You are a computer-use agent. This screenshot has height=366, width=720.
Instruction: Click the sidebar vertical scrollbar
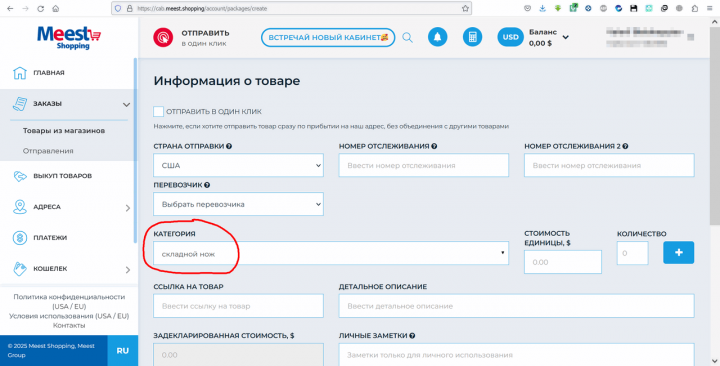tap(135, 150)
